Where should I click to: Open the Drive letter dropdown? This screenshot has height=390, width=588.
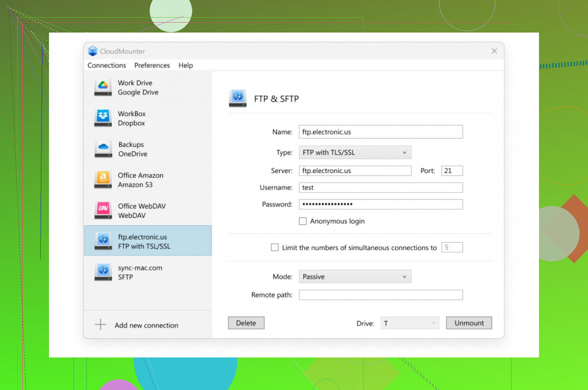410,323
